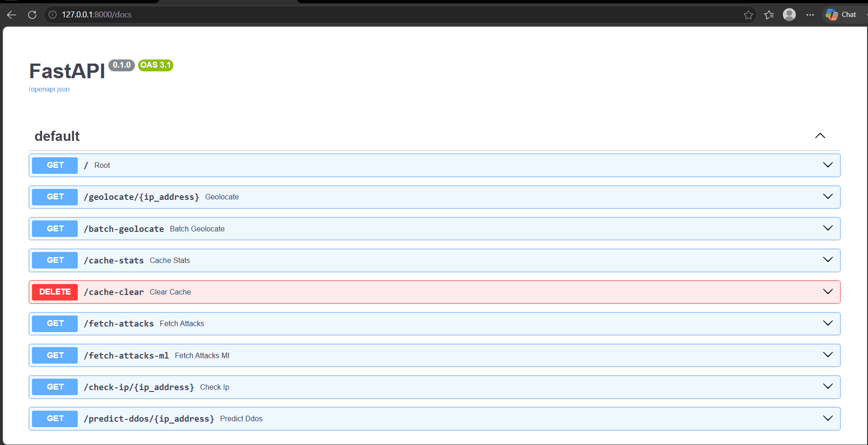The image size is (868, 445).
Task: Click the Root endpoint description
Action: pos(102,165)
